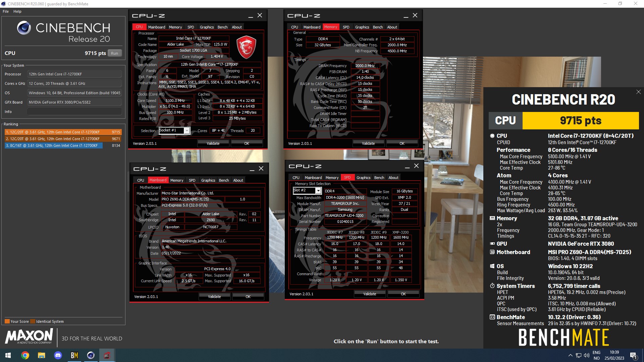The height and width of the screenshot is (362, 644).
Task: Open File Explorer from the taskbar
Action: (x=42, y=355)
